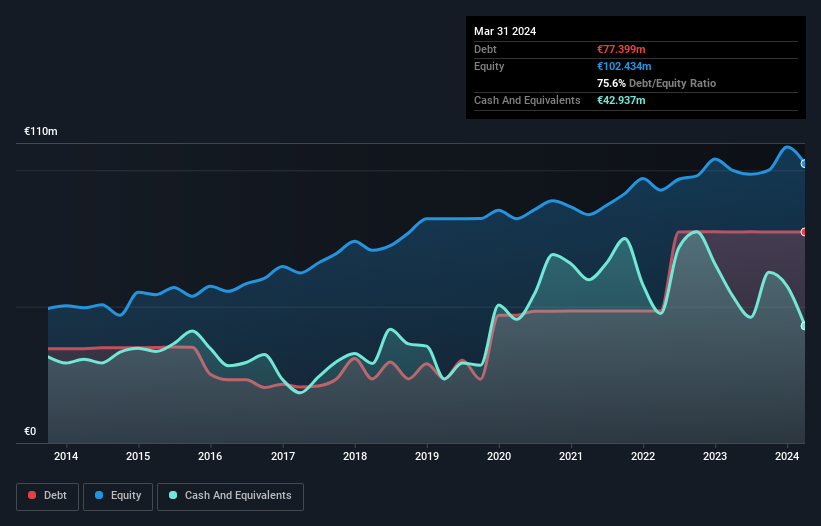Click the 2024 x-axis label
This screenshot has width=821, height=526.
coord(787,456)
